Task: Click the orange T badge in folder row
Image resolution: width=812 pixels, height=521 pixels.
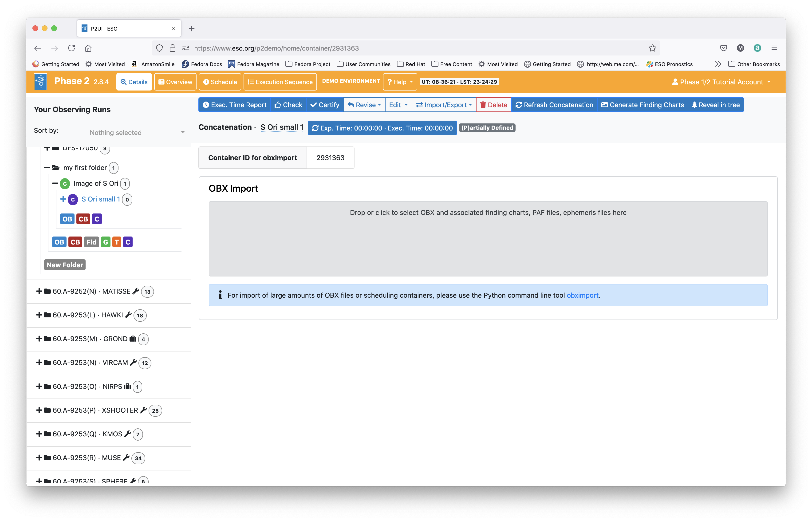Action: point(117,242)
